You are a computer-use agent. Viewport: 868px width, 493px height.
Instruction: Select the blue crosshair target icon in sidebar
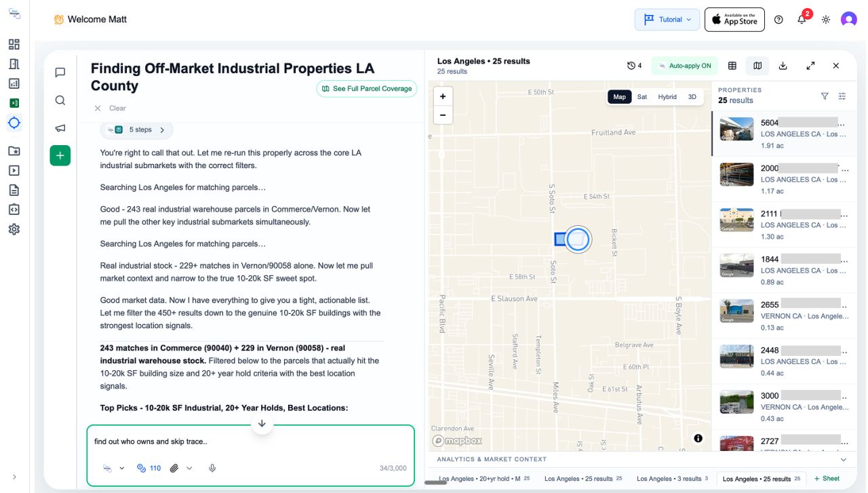(x=14, y=123)
